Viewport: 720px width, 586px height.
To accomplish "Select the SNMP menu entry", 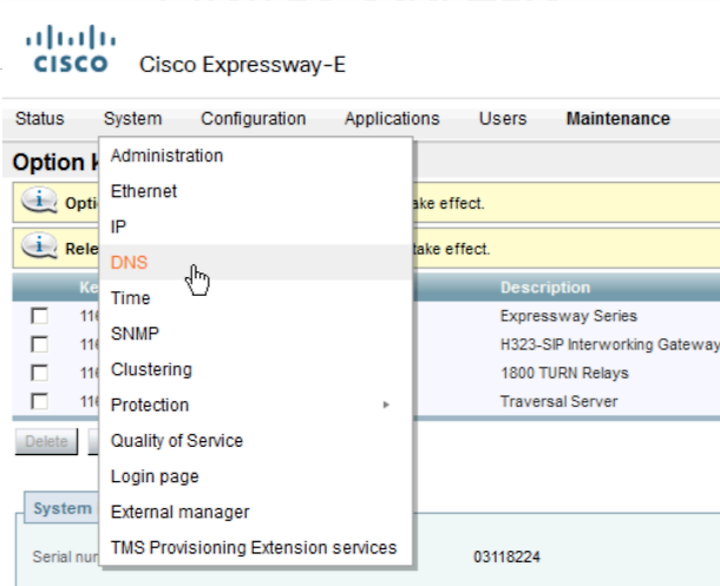I will 256,333.
